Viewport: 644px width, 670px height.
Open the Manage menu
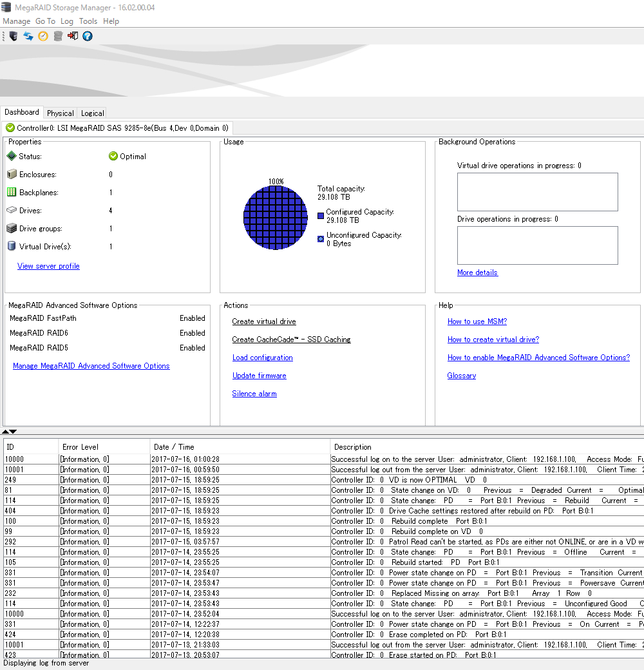(x=17, y=21)
